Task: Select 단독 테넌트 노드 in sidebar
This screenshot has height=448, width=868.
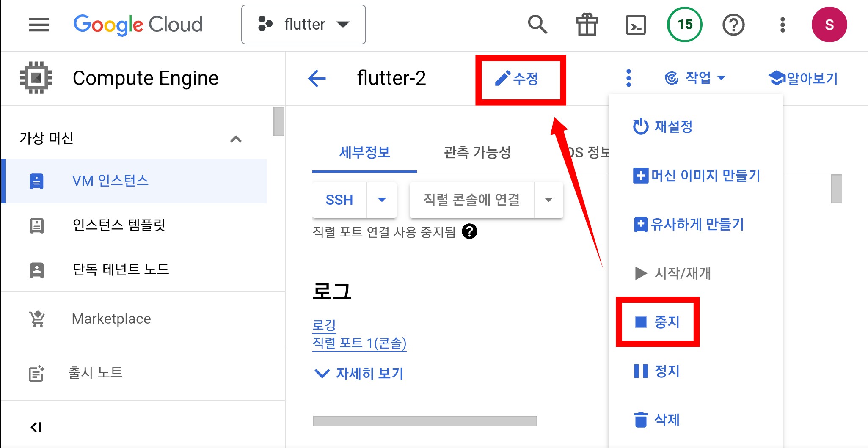Action: pyautogui.click(x=135, y=269)
